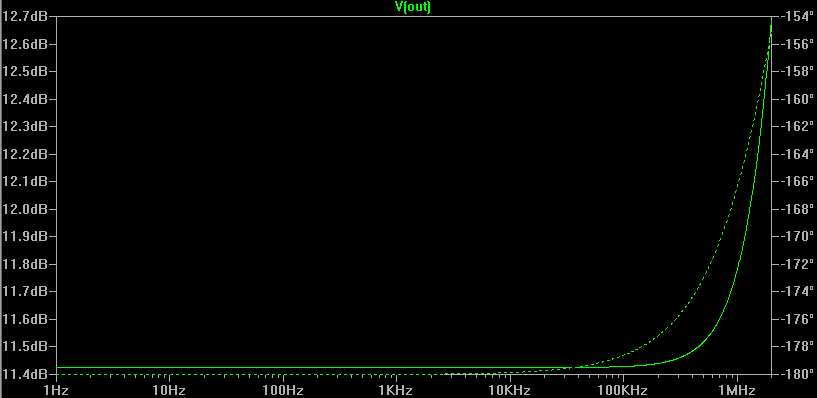Viewport: 817px width, 398px height.
Task: Click the 1Hz frequency axis label
Action: coord(55,390)
